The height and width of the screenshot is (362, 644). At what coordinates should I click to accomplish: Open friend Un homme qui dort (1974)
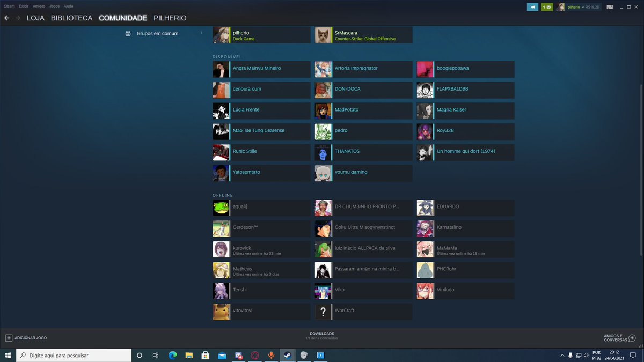465,152
